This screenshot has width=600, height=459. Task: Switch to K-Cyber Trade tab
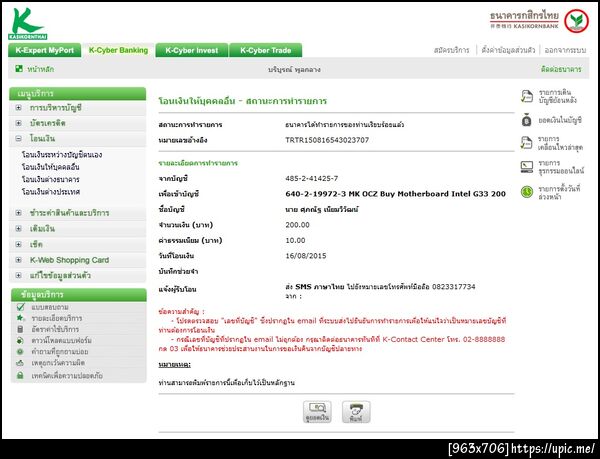266,50
